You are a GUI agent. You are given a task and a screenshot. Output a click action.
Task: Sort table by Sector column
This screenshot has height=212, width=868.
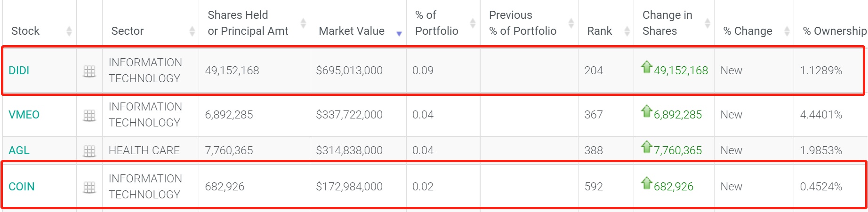coord(128,31)
